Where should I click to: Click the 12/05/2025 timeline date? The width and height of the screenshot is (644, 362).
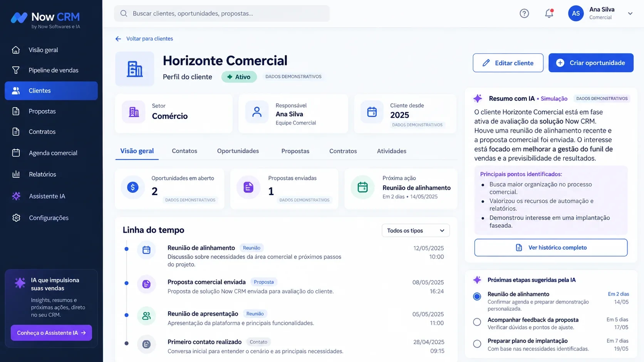[x=429, y=248]
